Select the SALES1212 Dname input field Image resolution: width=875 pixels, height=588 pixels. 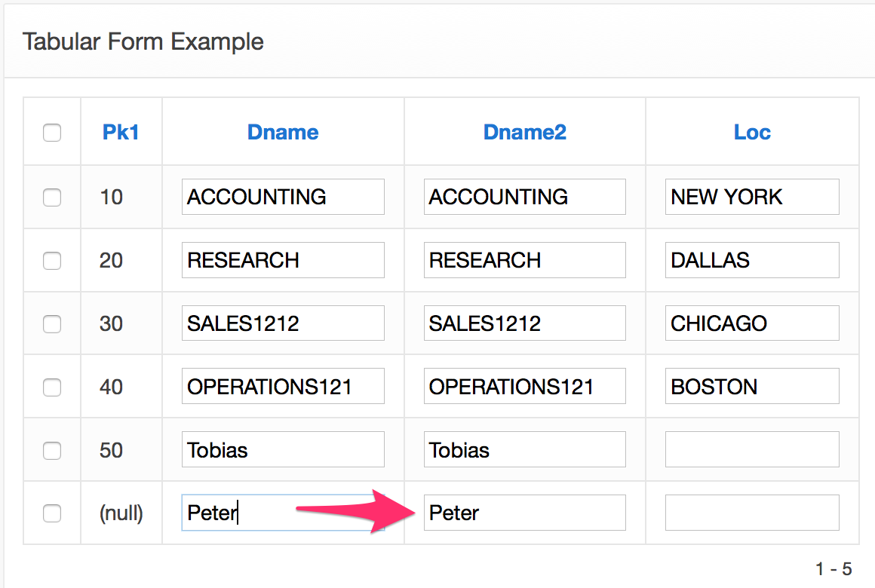(283, 323)
